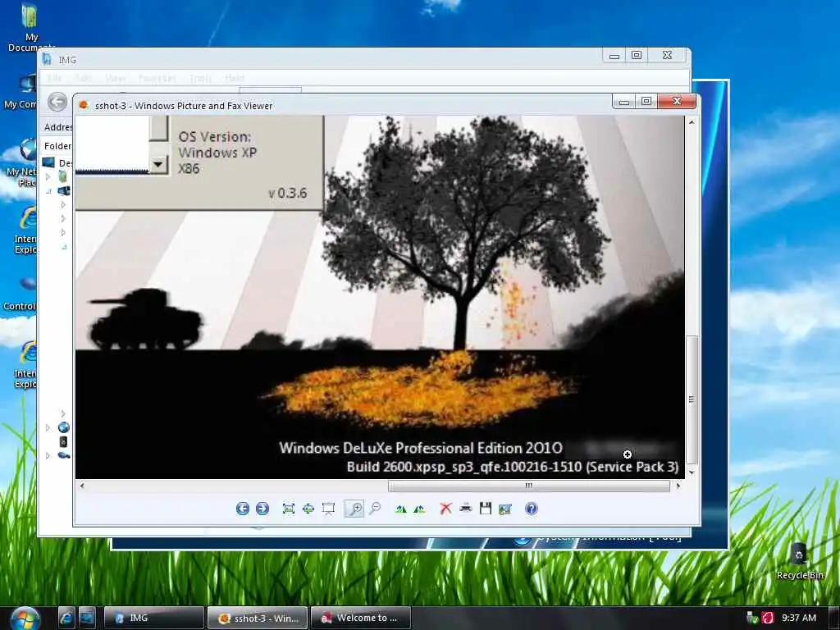
Task: Go to previous image in Picture Viewer
Action: pos(243,509)
